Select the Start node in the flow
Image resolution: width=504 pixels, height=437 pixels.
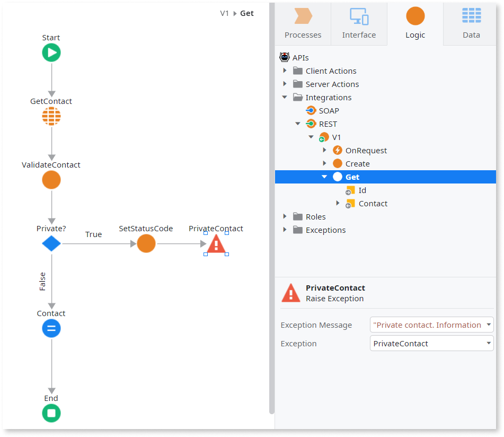[x=51, y=52]
